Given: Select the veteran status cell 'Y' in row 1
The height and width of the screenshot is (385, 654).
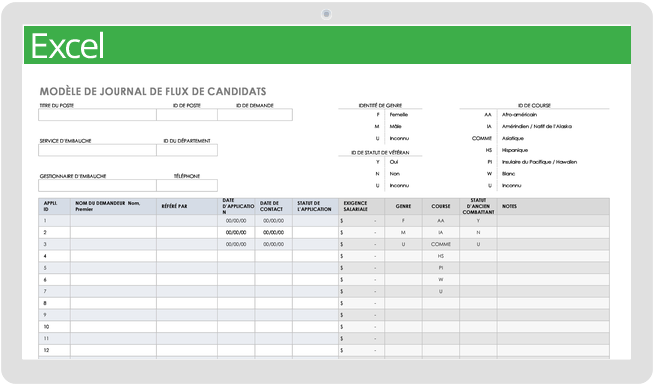Looking at the screenshot, I should pos(478,221).
